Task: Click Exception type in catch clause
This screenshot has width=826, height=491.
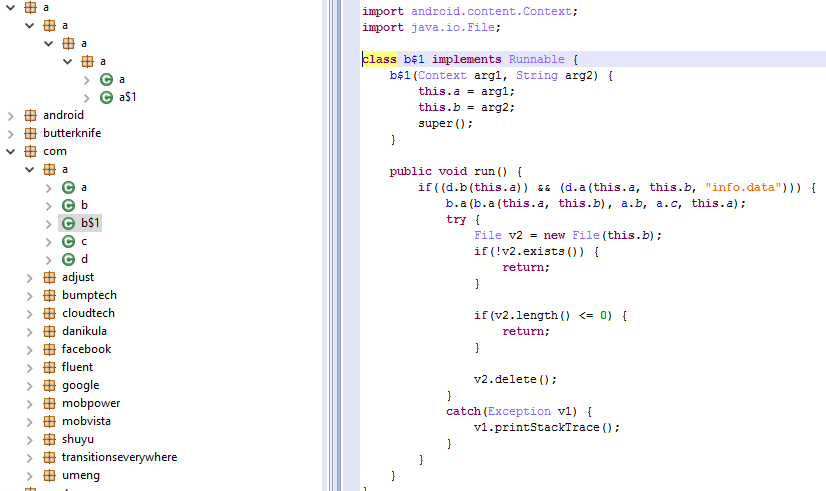Action: pos(519,411)
